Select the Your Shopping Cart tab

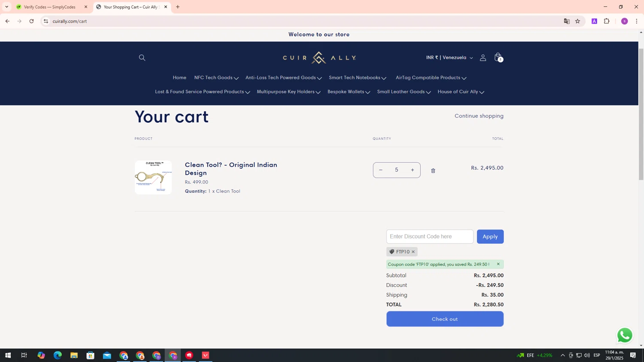(x=131, y=7)
